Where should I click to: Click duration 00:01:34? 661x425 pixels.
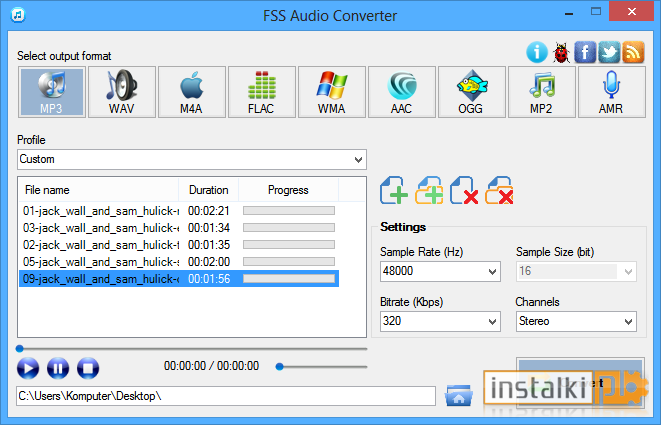(209, 228)
